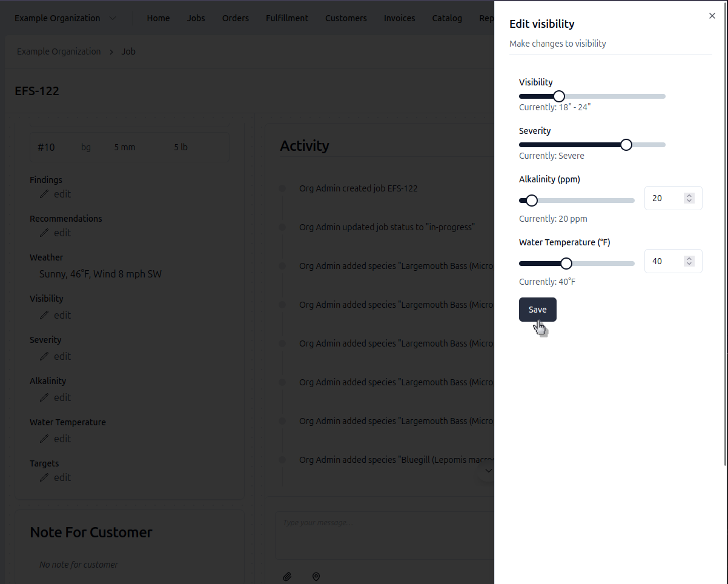Click the pencil edit icon under Findings
The image size is (728, 584).
tap(44, 194)
